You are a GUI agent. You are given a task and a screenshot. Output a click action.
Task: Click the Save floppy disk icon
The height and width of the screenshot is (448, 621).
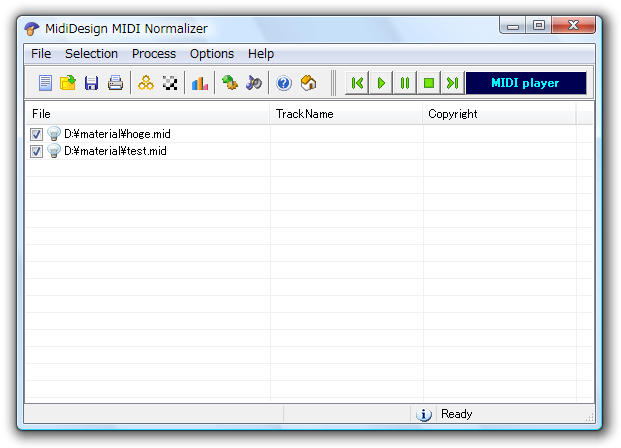click(x=91, y=83)
